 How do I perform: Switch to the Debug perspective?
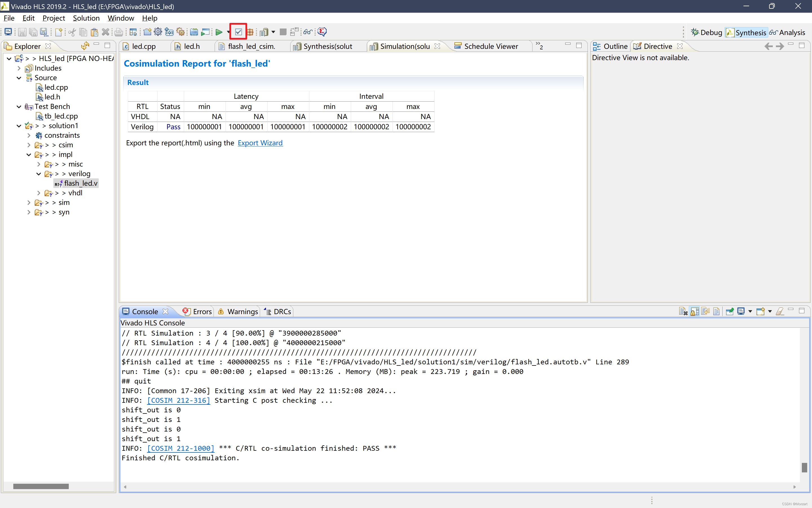pos(706,32)
